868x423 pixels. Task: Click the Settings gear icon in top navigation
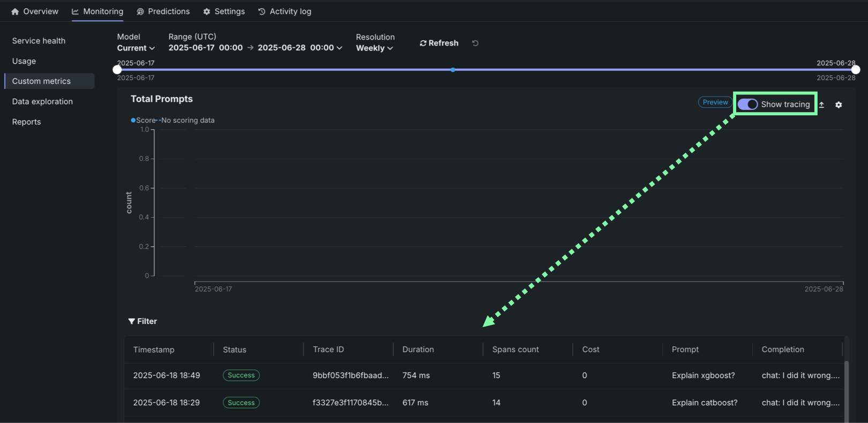(207, 11)
